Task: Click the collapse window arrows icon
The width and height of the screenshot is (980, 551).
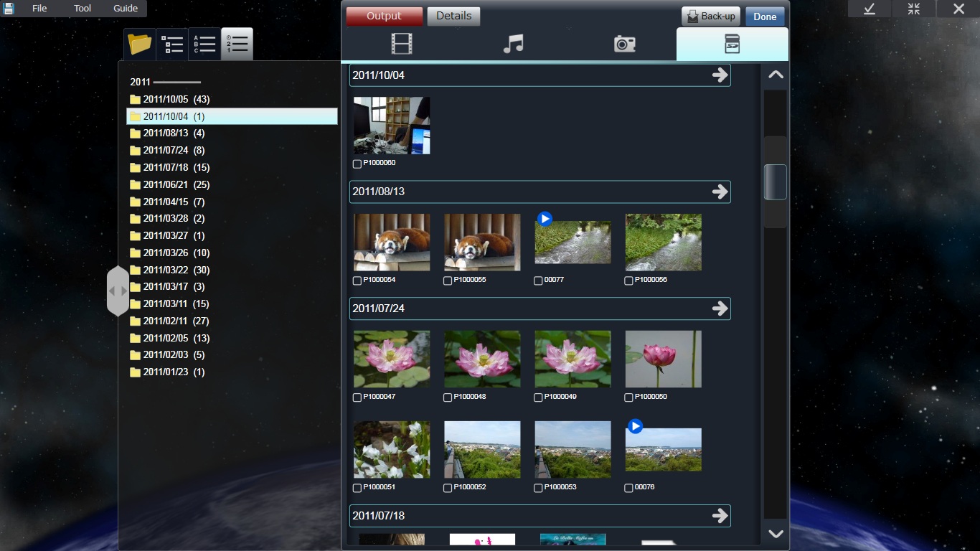Action: pyautogui.click(x=913, y=9)
